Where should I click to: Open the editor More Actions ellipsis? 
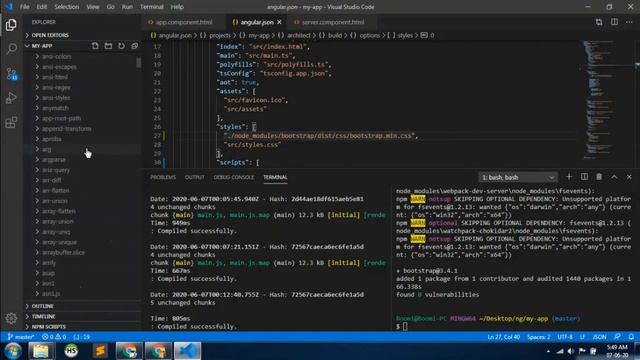tap(629, 22)
